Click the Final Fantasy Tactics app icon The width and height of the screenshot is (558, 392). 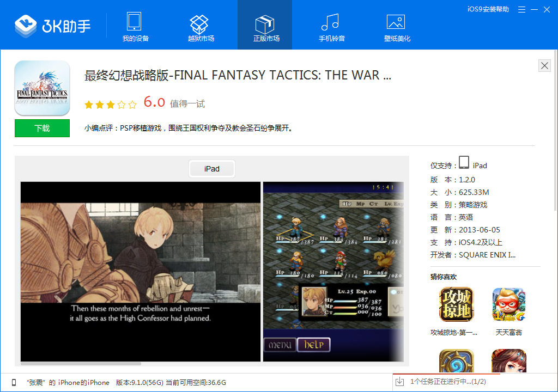pos(43,88)
